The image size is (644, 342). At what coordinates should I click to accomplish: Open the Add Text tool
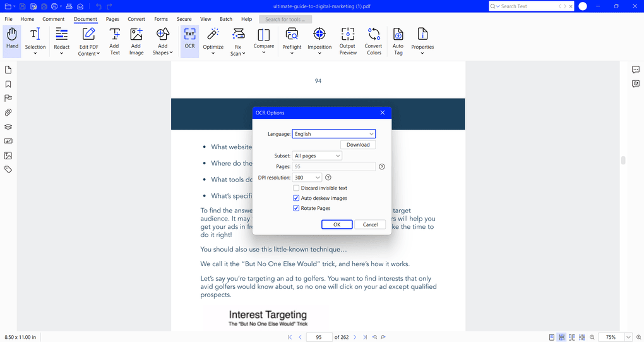pyautogui.click(x=114, y=41)
